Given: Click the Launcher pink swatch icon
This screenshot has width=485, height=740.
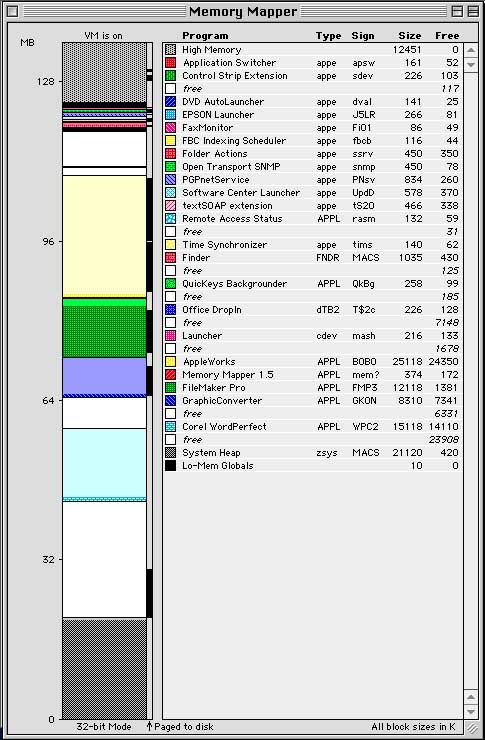Looking at the screenshot, I should (x=170, y=336).
